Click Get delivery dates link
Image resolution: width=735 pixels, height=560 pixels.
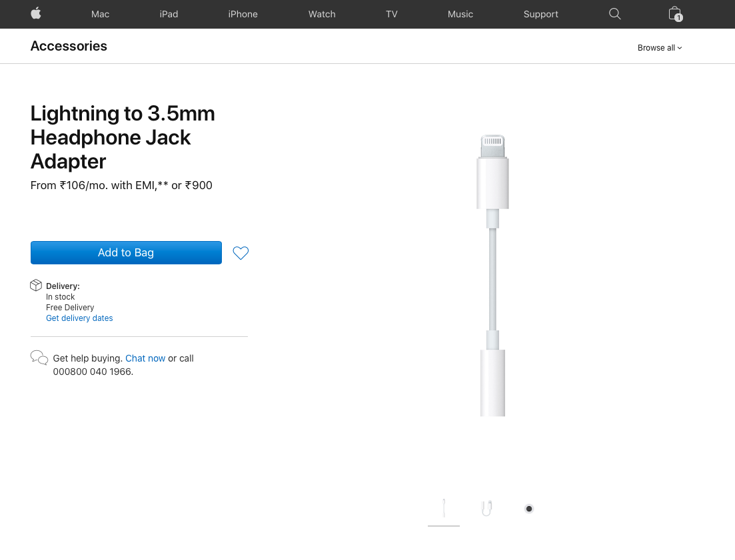coord(79,318)
